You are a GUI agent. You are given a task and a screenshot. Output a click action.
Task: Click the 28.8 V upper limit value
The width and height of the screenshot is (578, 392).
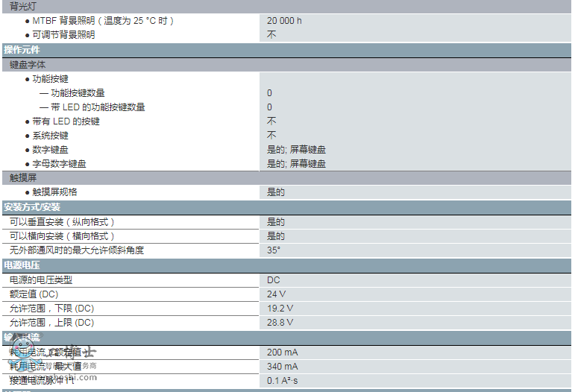point(280,323)
